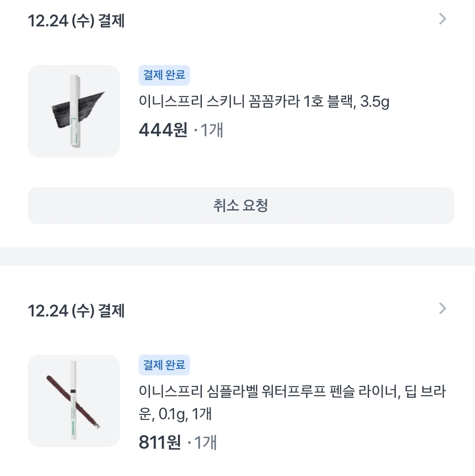
Task: Click the 1개 quantity beside 444원
Action: coord(212,131)
